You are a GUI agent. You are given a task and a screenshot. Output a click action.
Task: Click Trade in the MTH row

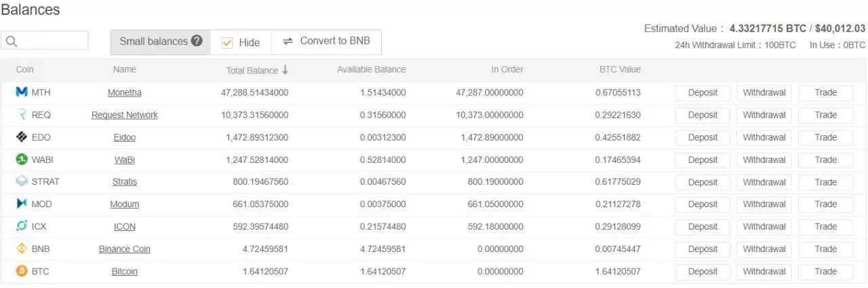[x=826, y=93]
